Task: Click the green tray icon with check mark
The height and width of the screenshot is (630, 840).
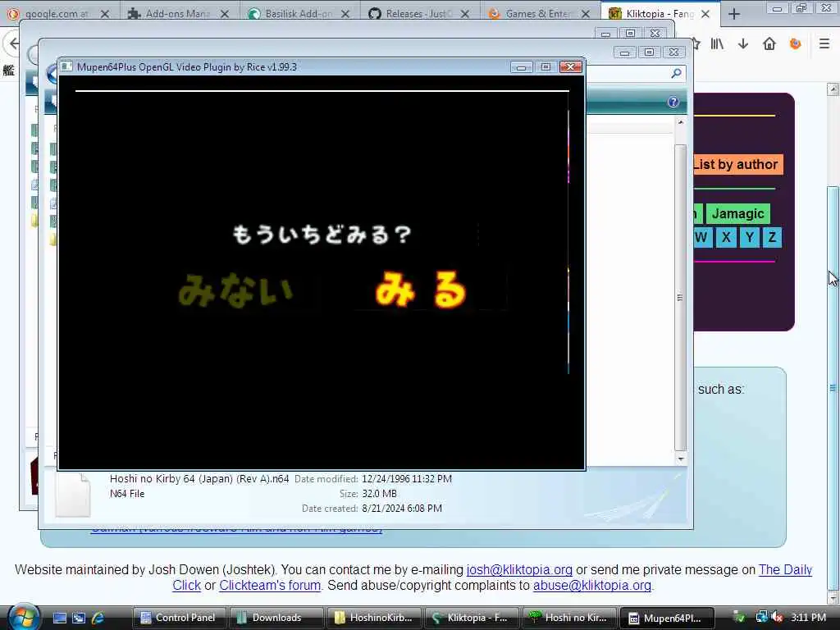Action: (739, 618)
